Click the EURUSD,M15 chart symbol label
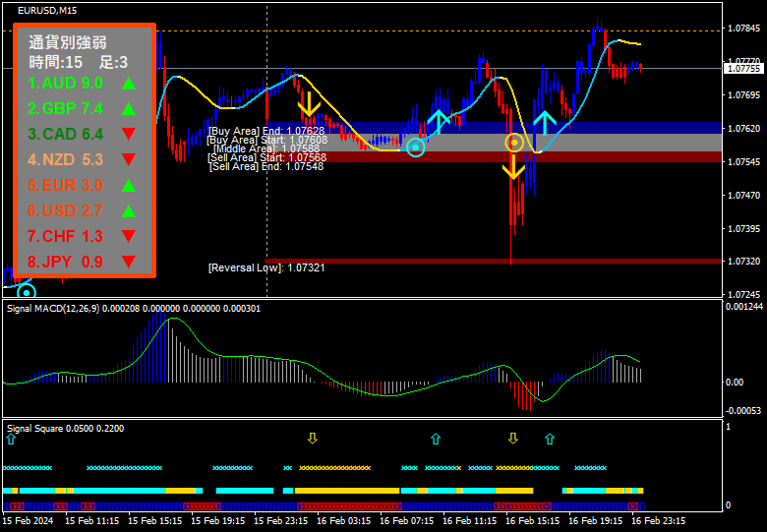767x532 pixels. pos(48,11)
